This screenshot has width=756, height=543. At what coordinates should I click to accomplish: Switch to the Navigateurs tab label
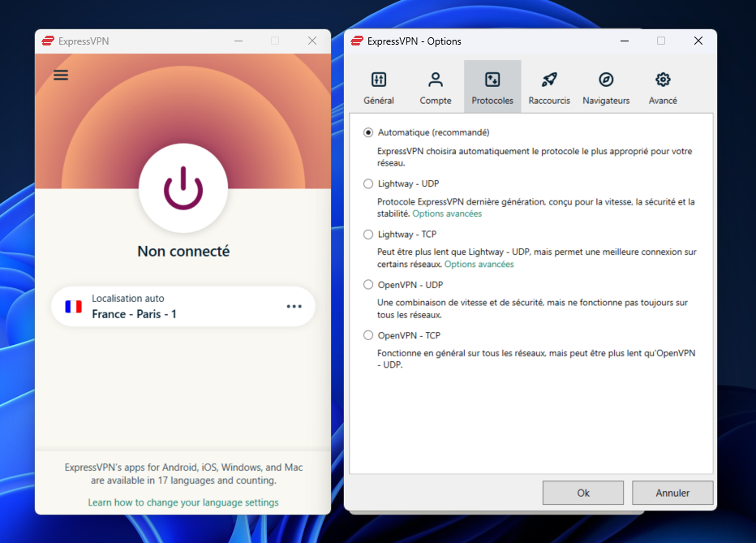[606, 101]
